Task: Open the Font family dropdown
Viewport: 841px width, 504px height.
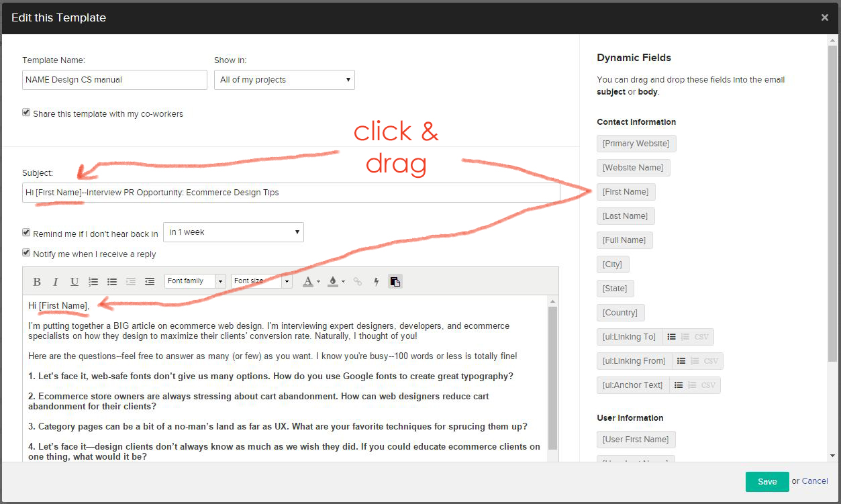Action: click(x=195, y=281)
